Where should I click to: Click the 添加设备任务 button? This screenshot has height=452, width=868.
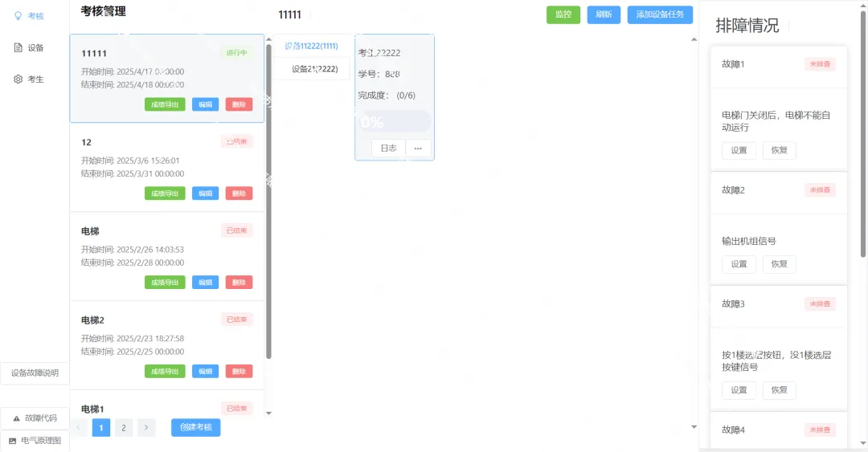660,14
